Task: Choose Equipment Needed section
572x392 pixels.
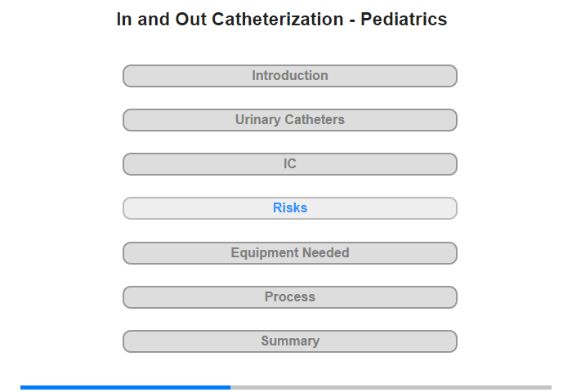Action: click(x=289, y=253)
